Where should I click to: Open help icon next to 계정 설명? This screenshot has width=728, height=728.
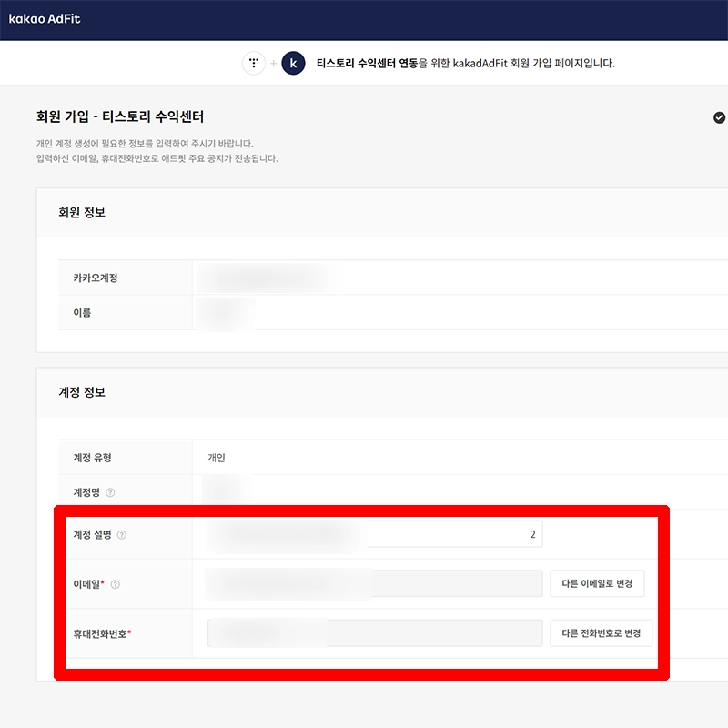(122, 535)
